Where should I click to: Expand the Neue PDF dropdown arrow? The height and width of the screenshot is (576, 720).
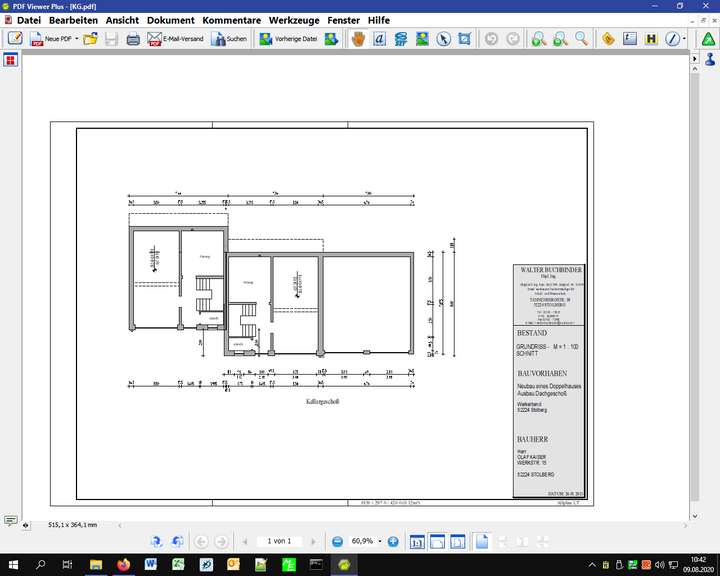77,39
